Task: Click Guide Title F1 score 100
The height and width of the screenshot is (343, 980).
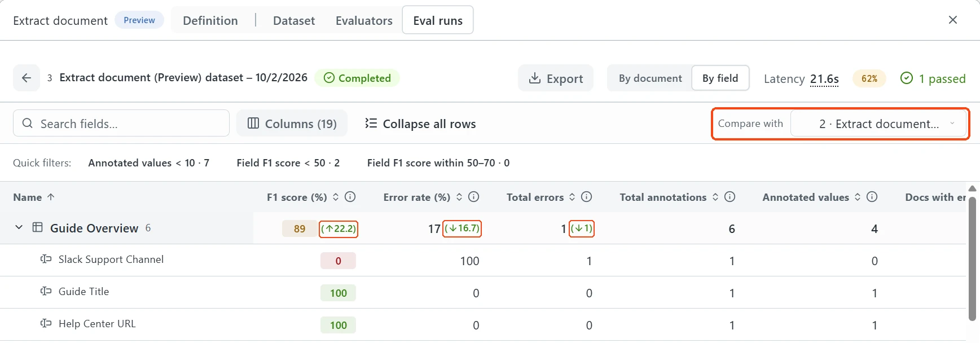Action: pos(338,293)
